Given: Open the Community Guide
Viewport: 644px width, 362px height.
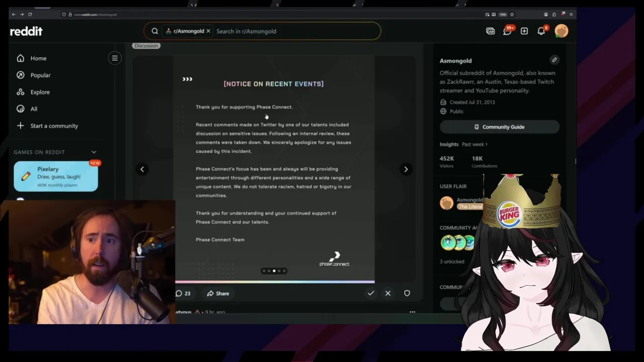Looking at the screenshot, I should (x=500, y=127).
